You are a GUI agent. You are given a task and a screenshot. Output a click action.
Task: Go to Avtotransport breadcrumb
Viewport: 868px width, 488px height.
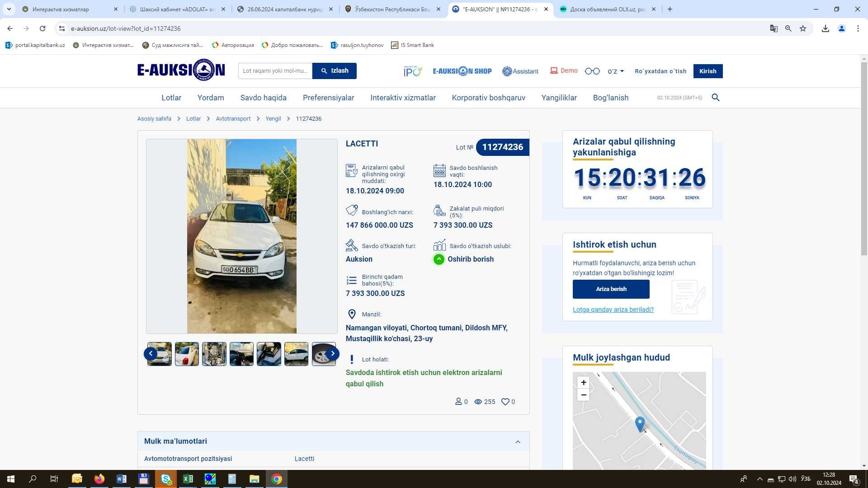(x=233, y=118)
